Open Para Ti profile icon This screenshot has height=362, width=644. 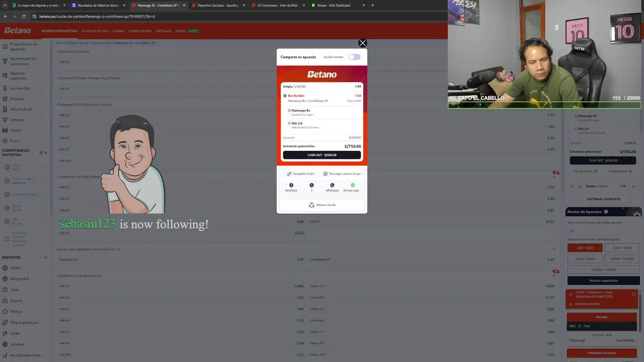coord(5,141)
